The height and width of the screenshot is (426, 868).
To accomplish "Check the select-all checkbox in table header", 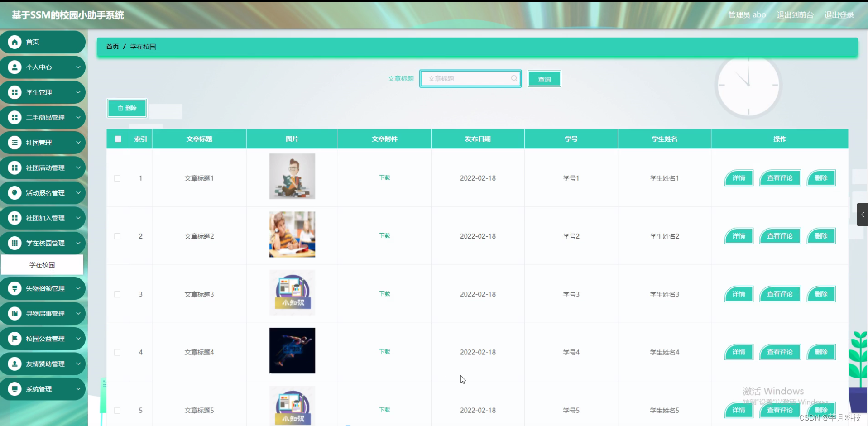I will [117, 139].
